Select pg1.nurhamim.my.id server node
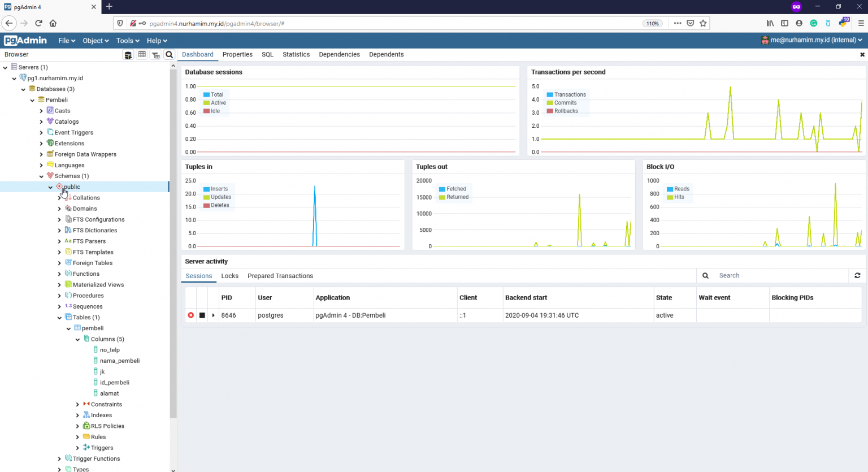The image size is (868, 472). [55, 78]
